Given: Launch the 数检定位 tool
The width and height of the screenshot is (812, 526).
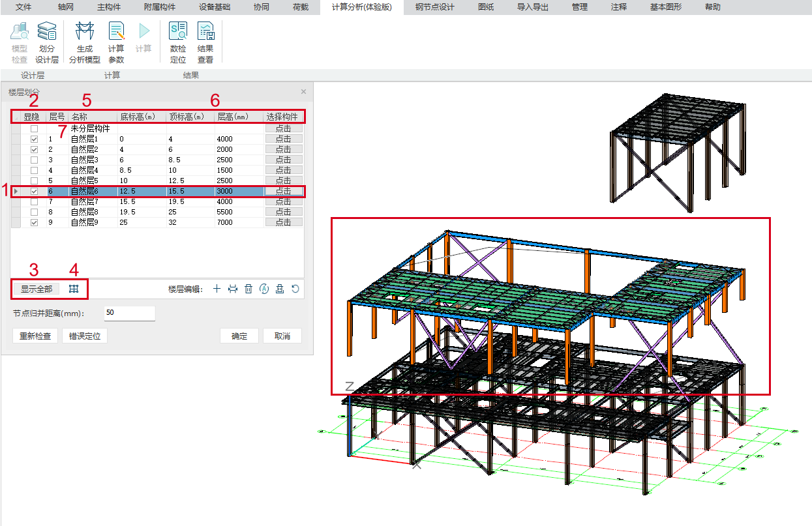Looking at the screenshot, I should (178, 44).
